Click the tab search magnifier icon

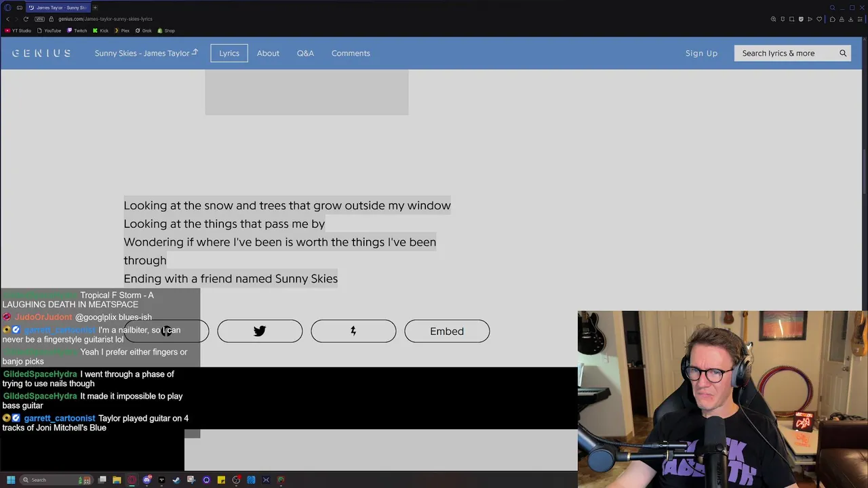833,7
